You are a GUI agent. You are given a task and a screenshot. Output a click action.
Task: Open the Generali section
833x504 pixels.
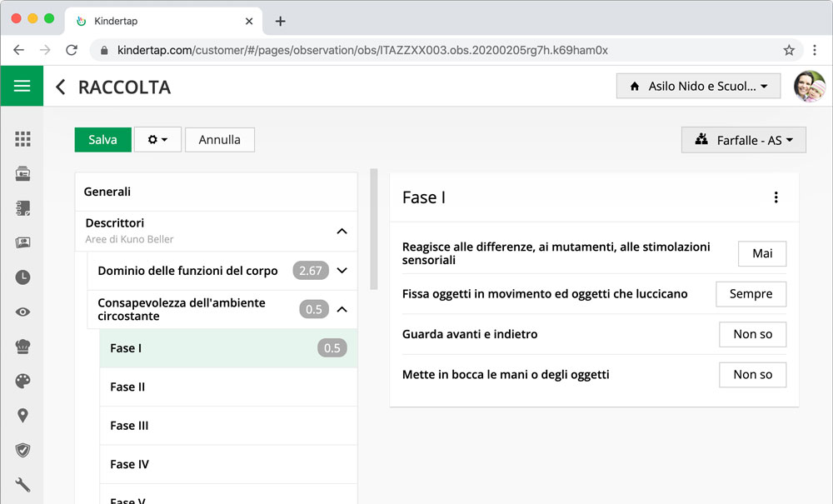[x=107, y=192]
